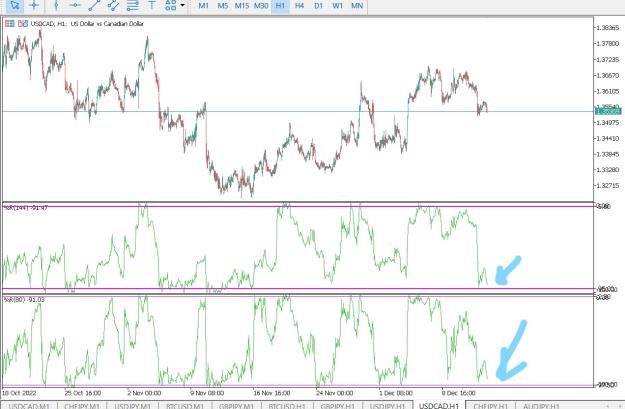Switch to M5 timeframe
The height and width of the screenshot is (409, 625).
[x=222, y=6]
